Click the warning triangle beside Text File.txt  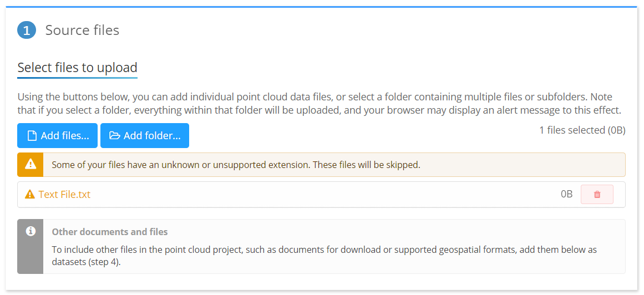click(30, 195)
